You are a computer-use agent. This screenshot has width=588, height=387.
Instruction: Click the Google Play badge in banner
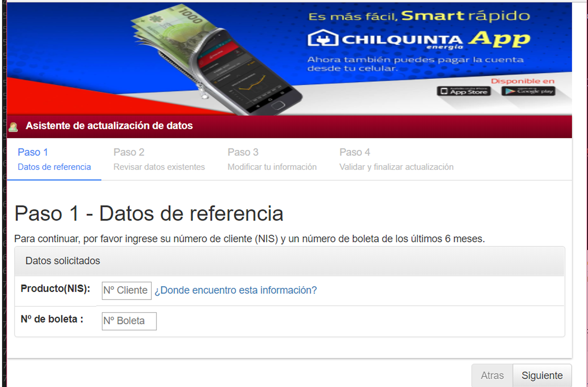click(x=528, y=91)
